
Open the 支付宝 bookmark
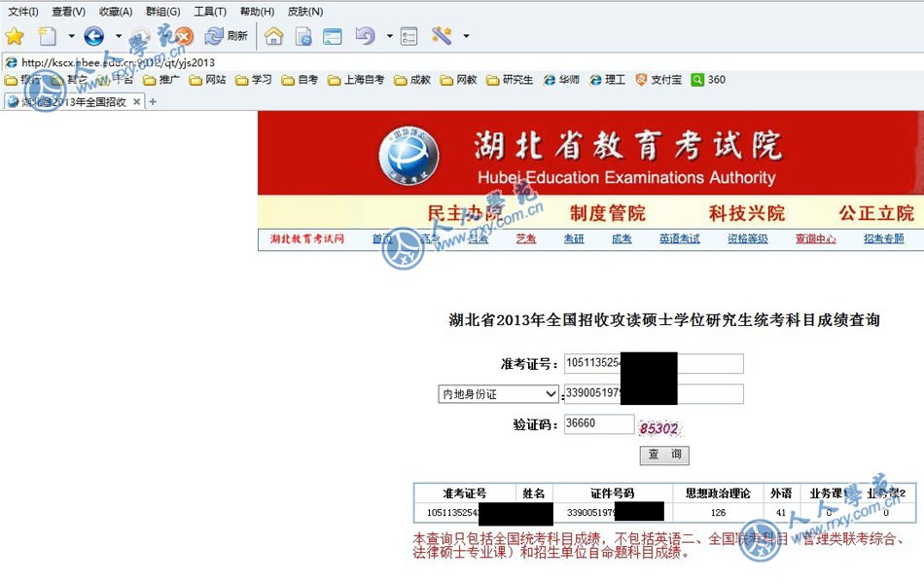[x=658, y=80]
